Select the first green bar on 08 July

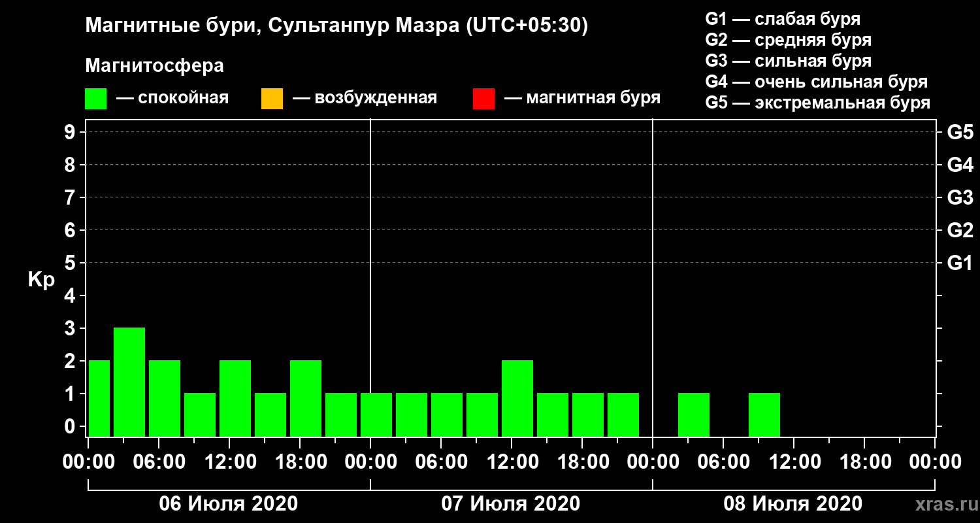(x=694, y=414)
